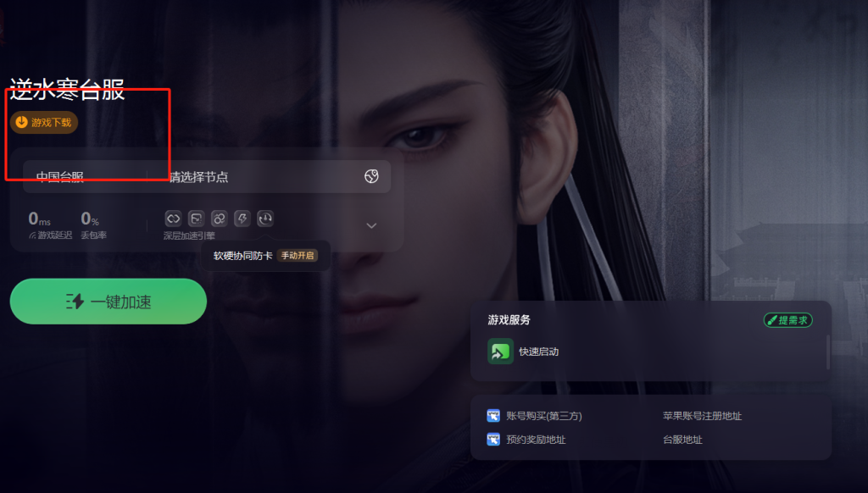Click the 提需求 feedback button
The image size is (868, 493).
pos(787,320)
